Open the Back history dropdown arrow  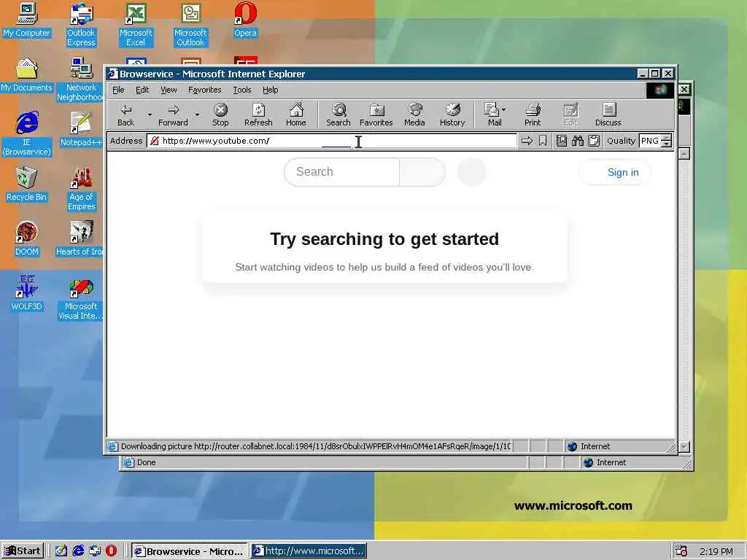pyautogui.click(x=150, y=114)
